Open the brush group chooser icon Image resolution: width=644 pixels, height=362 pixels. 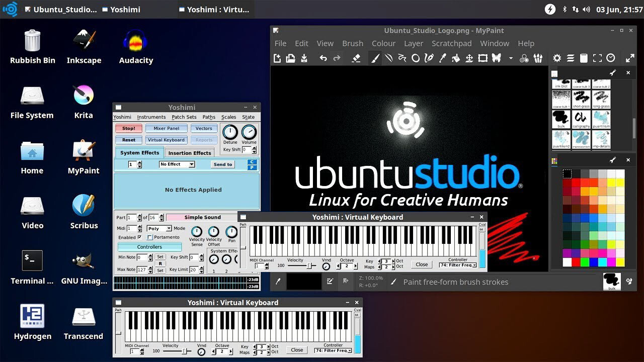click(x=538, y=58)
